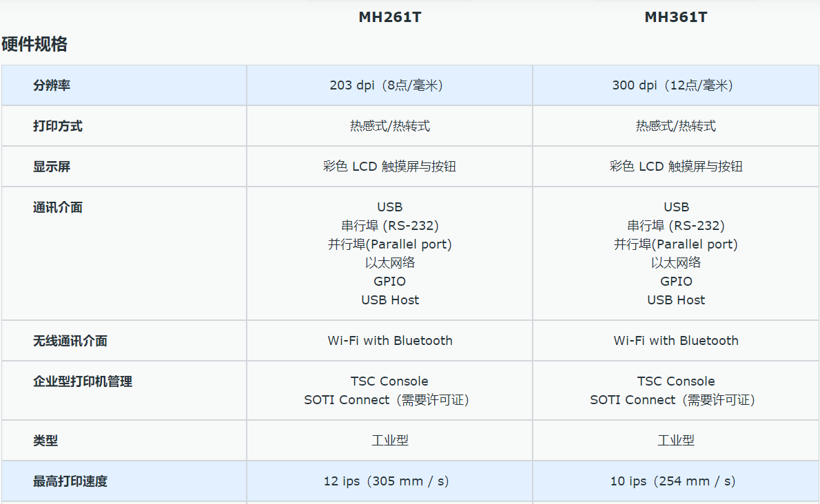Select the 300 dpi resolution cell
This screenshot has height=504, width=820.
[x=676, y=85]
